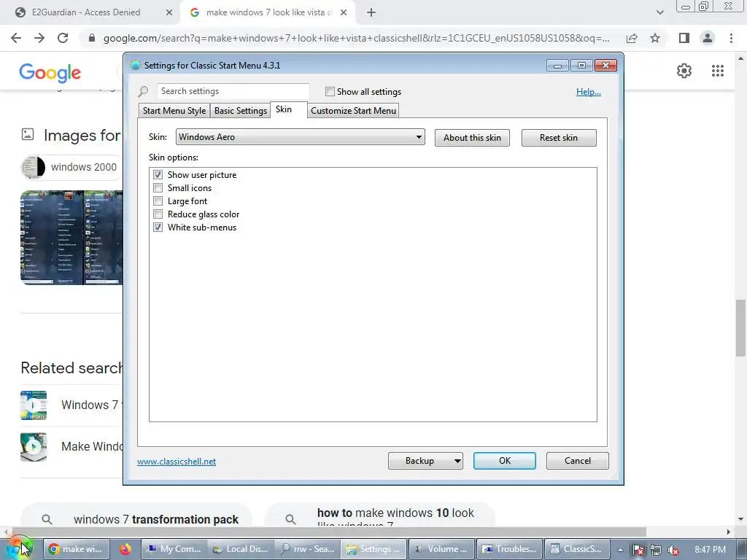Open the Action Center flag tray icon
This screenshot has height=560, width=747.
[638, 550]
